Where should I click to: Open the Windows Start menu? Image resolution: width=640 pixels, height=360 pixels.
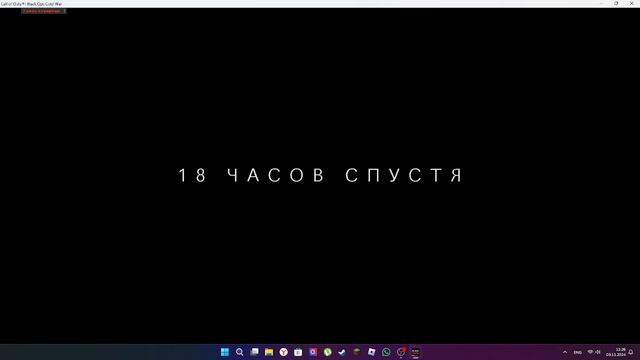click(224, 352)
